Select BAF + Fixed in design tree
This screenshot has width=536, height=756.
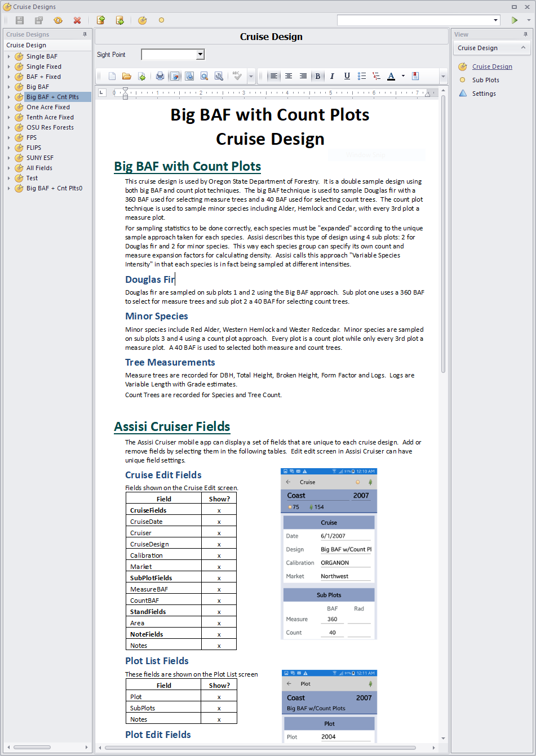tap(43, 77)
